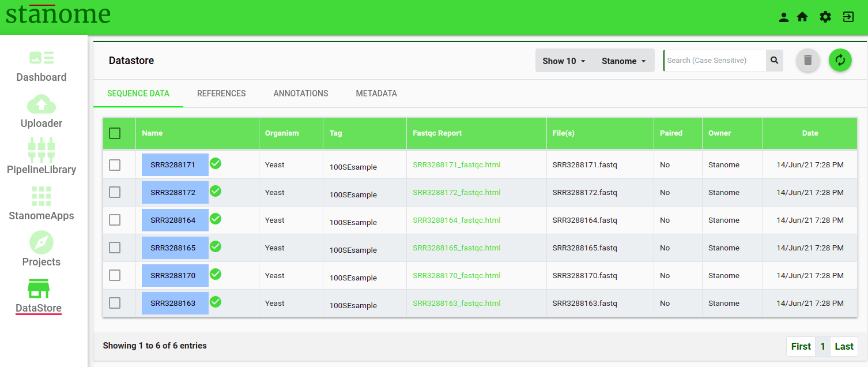
Task: Tick checkbox for row SRR3288165
Action: pyautogui.click(x=115, y=248)
